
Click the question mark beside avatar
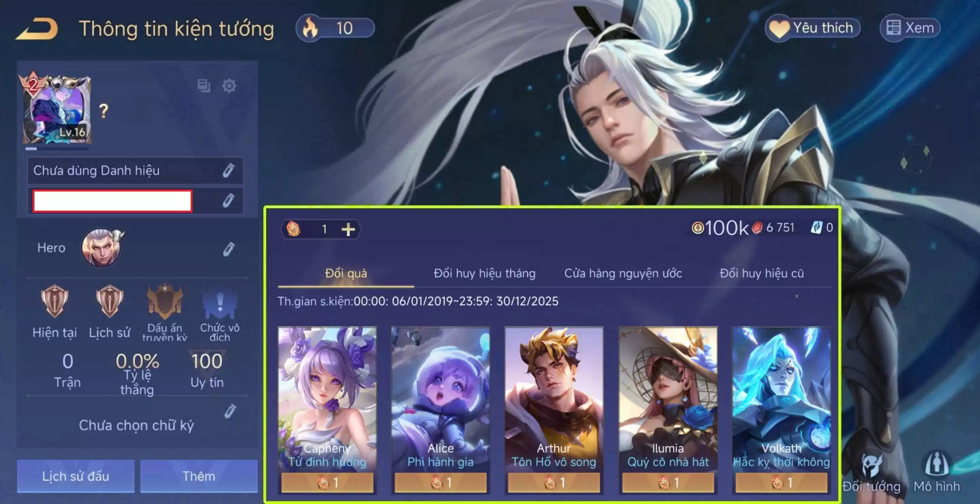coord(103,111)
